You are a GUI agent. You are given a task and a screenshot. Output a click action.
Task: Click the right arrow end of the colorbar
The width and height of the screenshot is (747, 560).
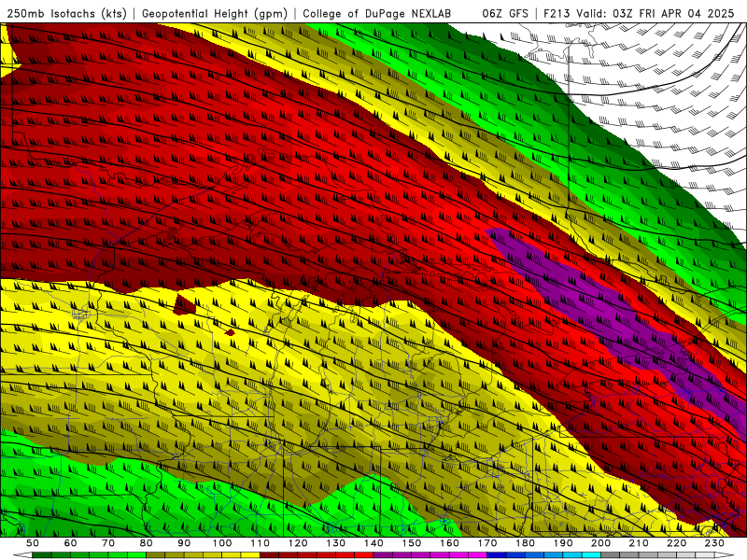point(725,554)
